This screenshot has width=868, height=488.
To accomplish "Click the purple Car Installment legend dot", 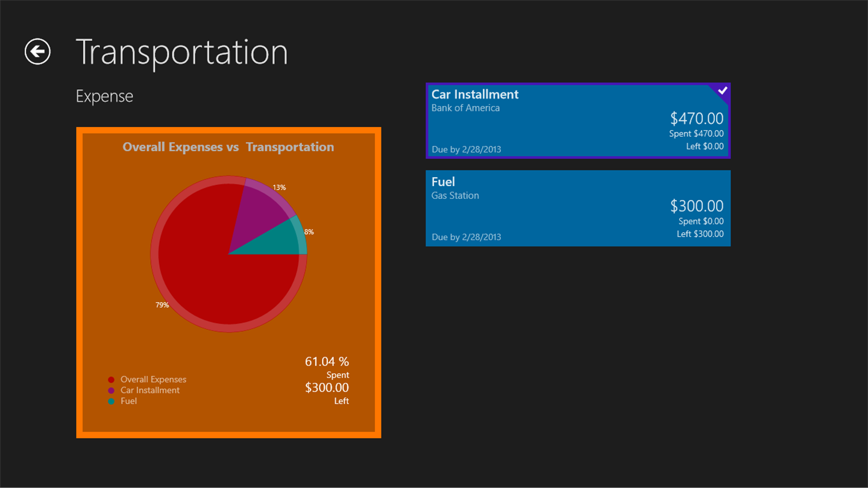I will tap(111, 390).
